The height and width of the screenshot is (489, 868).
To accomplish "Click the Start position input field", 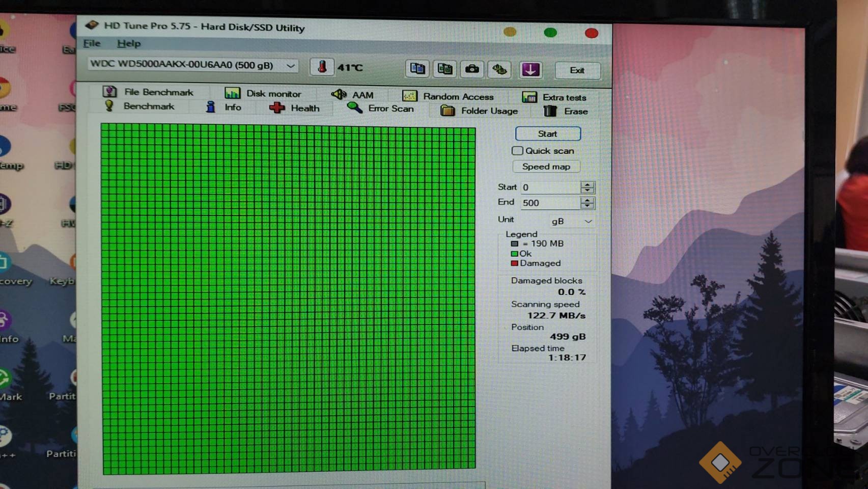I will pyautogui.click(x=551, y=187).
